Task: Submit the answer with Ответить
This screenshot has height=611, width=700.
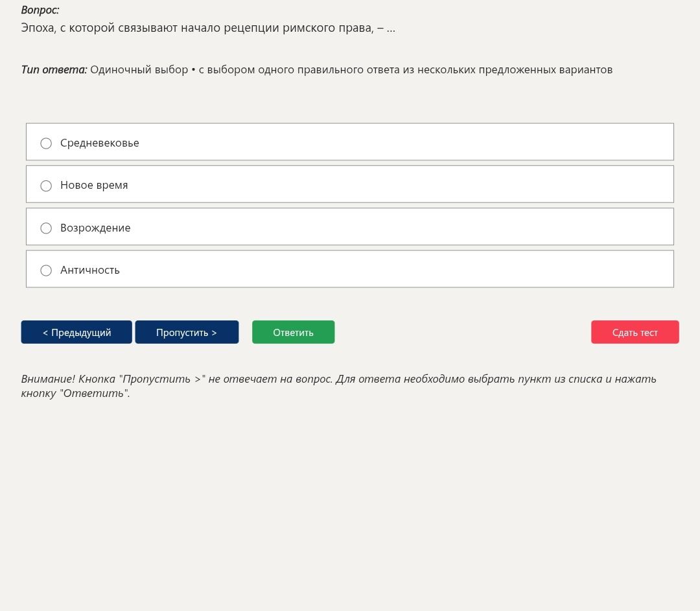Action: (x=294, y=332)
